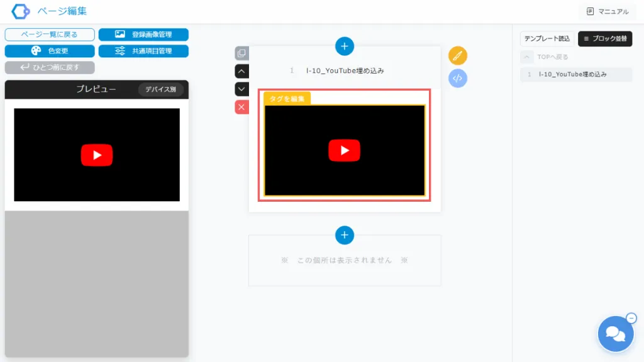Screen dimensions: 644x362
Task: Open 登録画像管理 image management
Action: 143,35
